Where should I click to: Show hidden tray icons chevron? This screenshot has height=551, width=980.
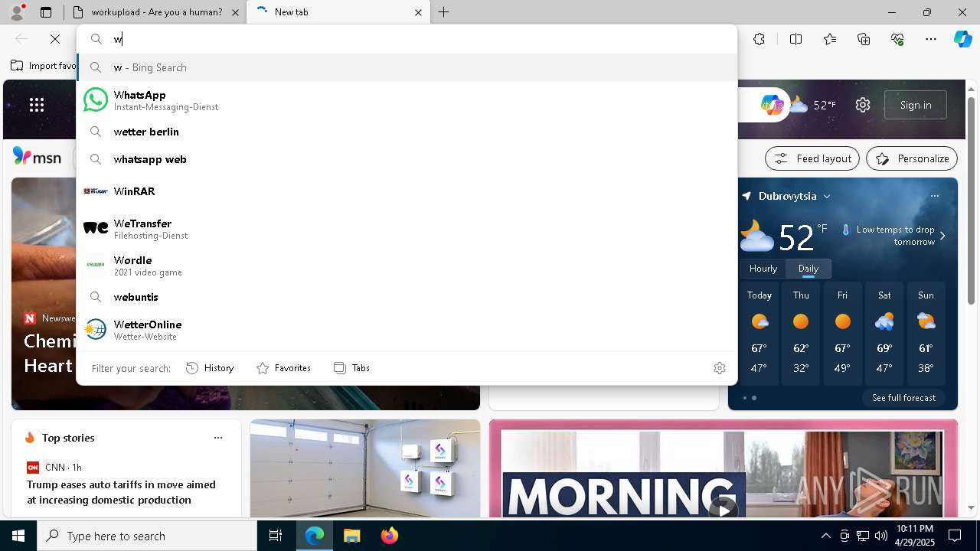coord(825,536)
